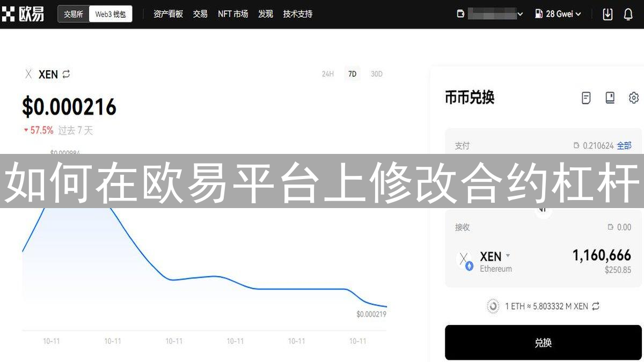Click the end of the price chart line
This screenshot has height=362, width=644.
(x=385, y=307)
